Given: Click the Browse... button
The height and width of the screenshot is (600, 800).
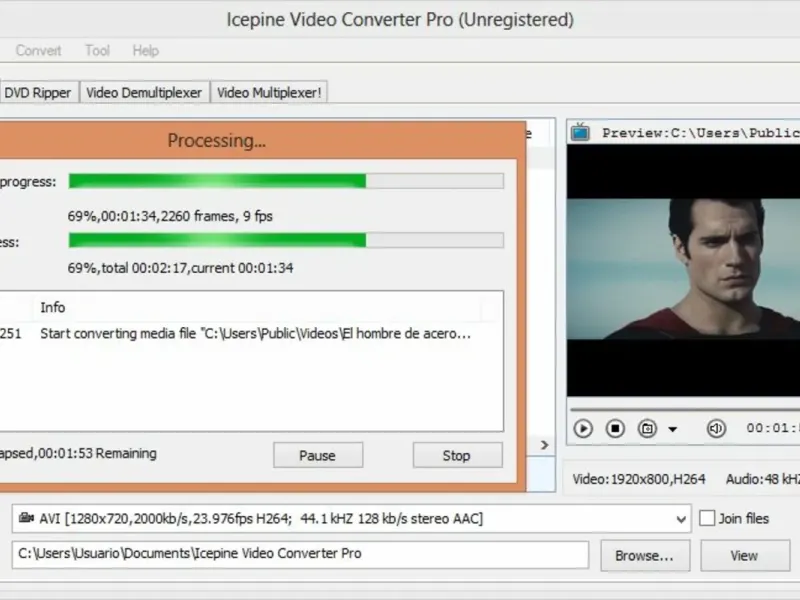Looking at the screenshot, I should (x=645, y=556).
